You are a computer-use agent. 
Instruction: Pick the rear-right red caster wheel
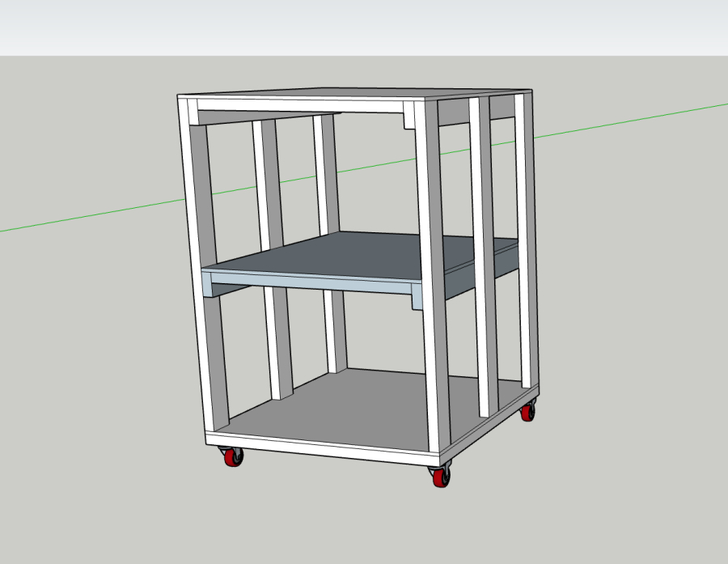pyautogui.click(x=527, y=412)
